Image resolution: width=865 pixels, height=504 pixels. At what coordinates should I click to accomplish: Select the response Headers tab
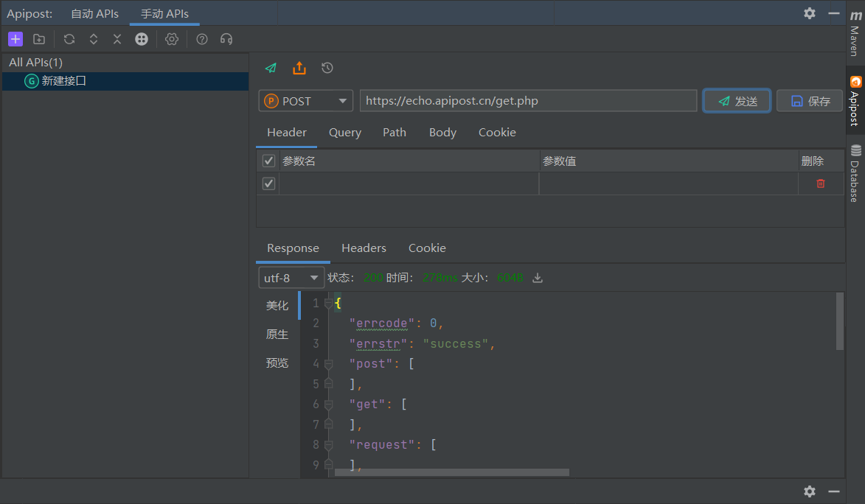click(x=364, y=248)
